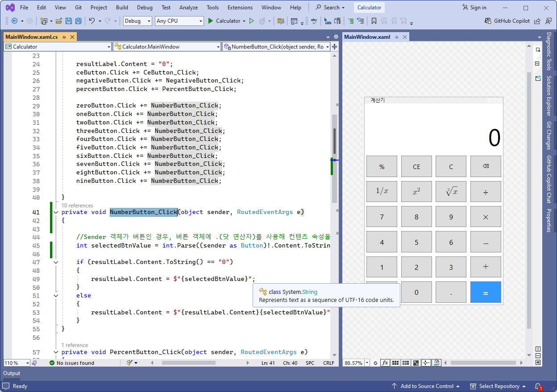
Task: Open the 88.57% designer zoom dropdown
Action: 357,363
